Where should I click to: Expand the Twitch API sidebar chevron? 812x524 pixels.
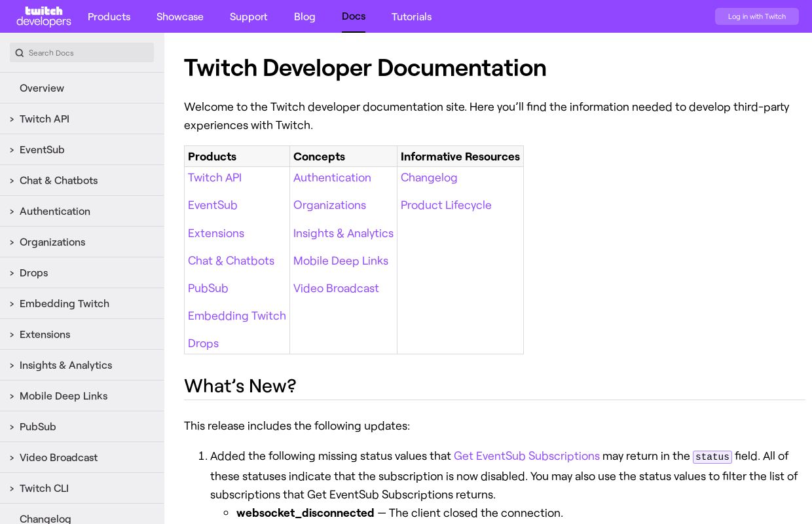click(x=12, y=119)
